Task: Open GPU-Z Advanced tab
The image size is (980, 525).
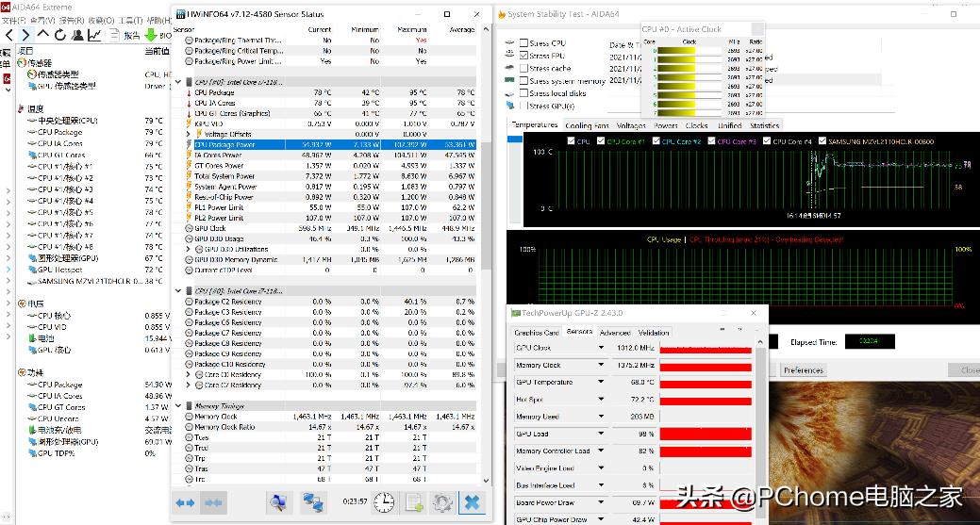Action: 615,333
